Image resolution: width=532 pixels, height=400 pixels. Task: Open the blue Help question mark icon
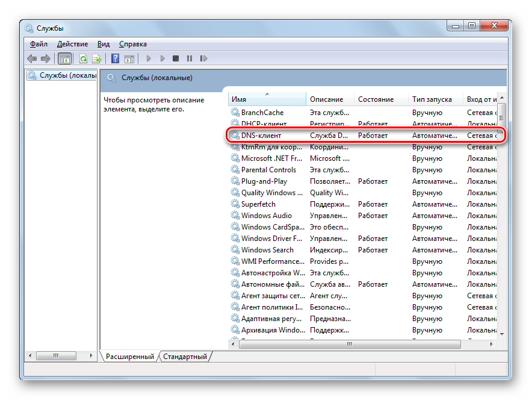115,58
